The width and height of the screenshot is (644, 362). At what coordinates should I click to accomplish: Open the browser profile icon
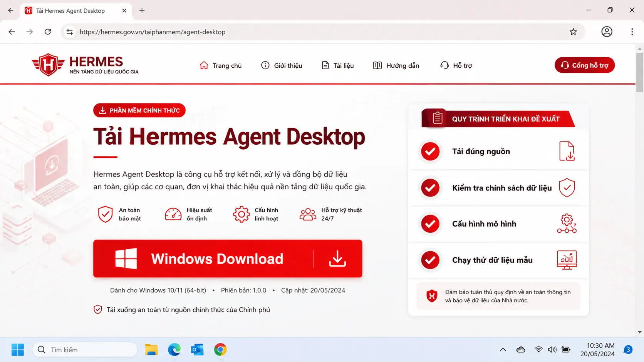607,32
